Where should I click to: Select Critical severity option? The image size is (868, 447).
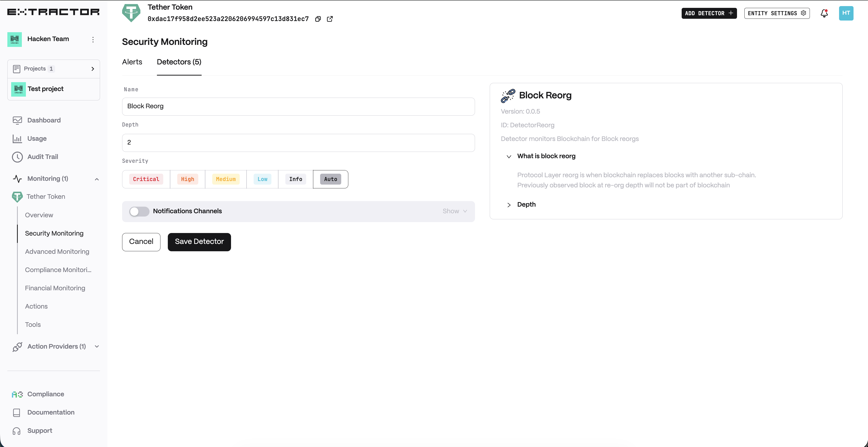point(146,179)
